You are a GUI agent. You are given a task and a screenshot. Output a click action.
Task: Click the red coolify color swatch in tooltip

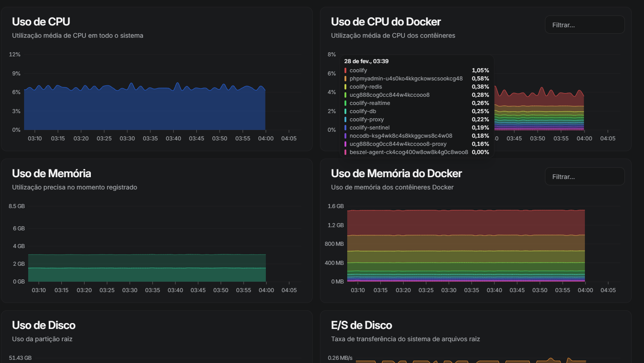(x=345, y=70)
